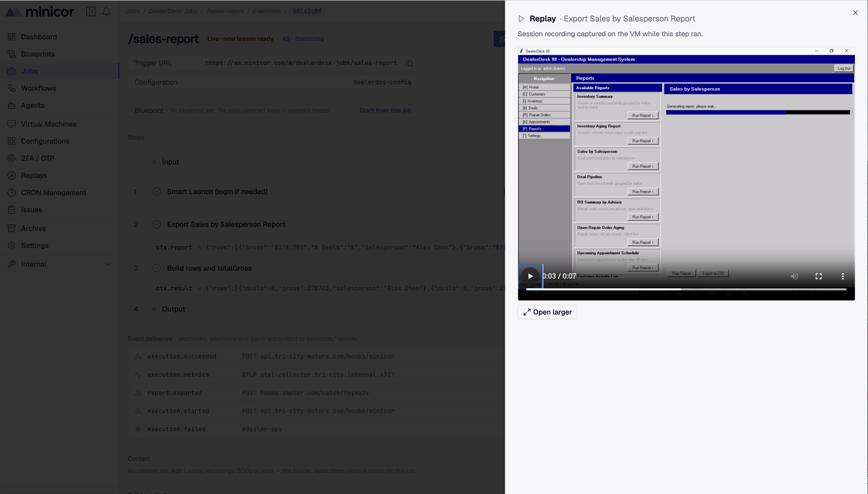Image resolution: width=868 pixels, height=494 pixels.
Task: Click the Agents sidebar icon
Action: pos(12,106)
